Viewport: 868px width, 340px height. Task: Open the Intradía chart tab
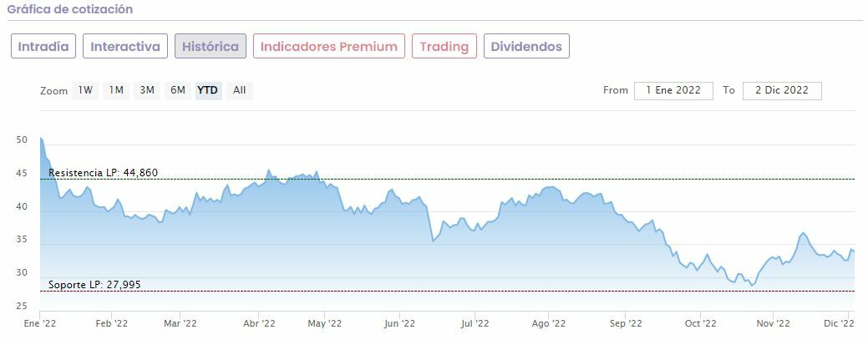[x=44, y=46]
